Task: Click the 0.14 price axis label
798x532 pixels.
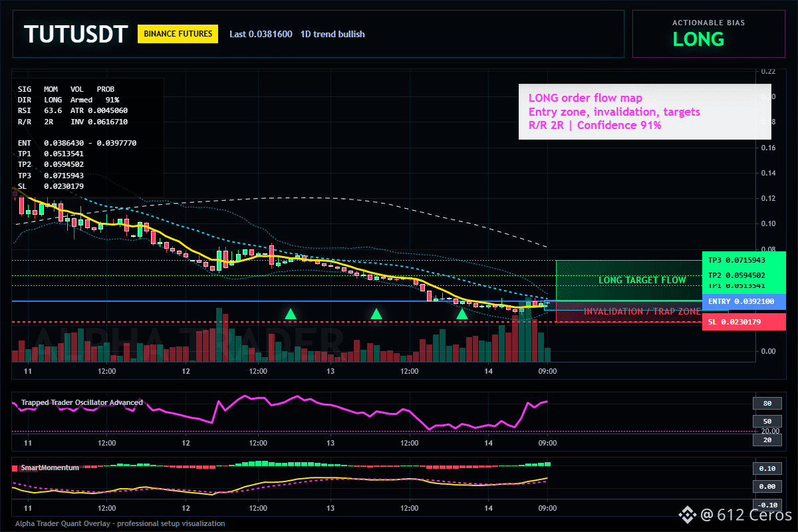Action: pos(768,173)
